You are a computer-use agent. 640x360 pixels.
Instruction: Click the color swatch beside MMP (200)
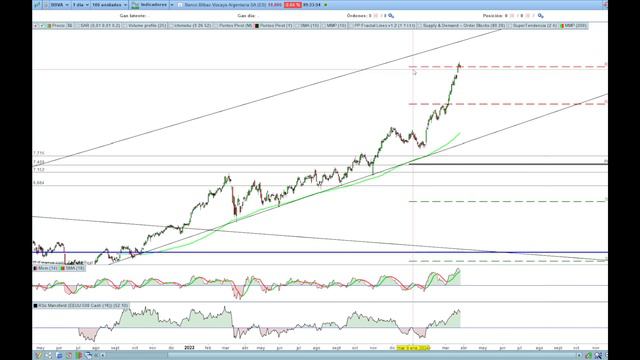tap(562, 26)
